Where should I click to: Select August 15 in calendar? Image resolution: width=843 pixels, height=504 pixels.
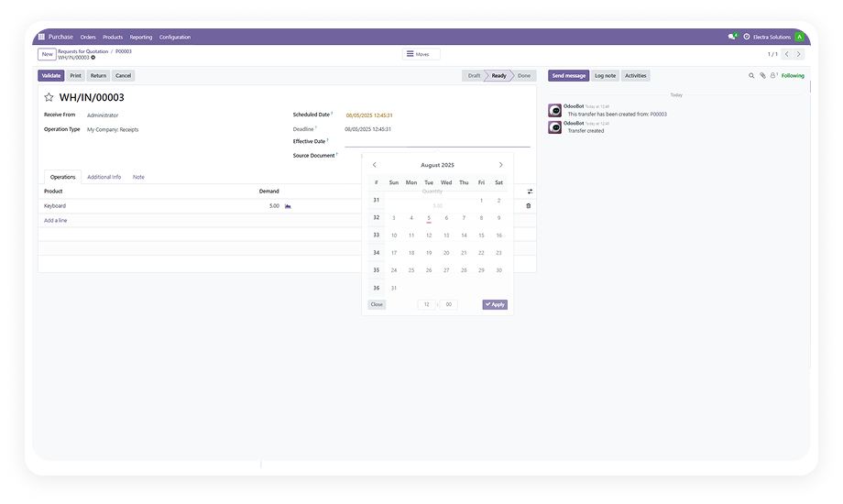pyautogui.click(x=481, y=236)
